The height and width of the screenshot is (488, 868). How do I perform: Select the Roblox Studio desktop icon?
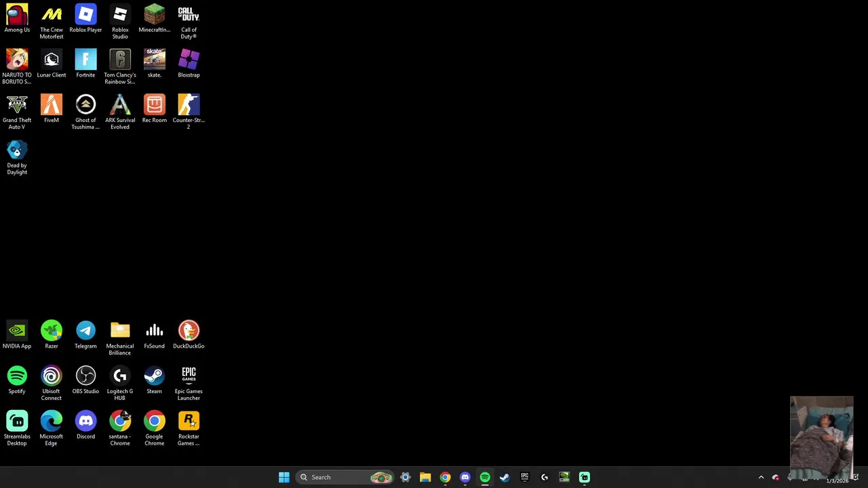120,22
